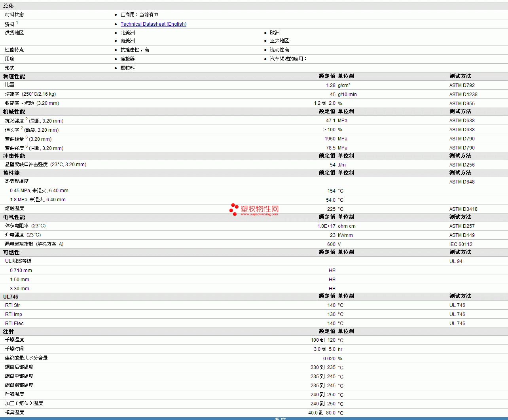Click the 抗撞击性，高 feature text
Screen dimensions: 508x420
[135, 50]
